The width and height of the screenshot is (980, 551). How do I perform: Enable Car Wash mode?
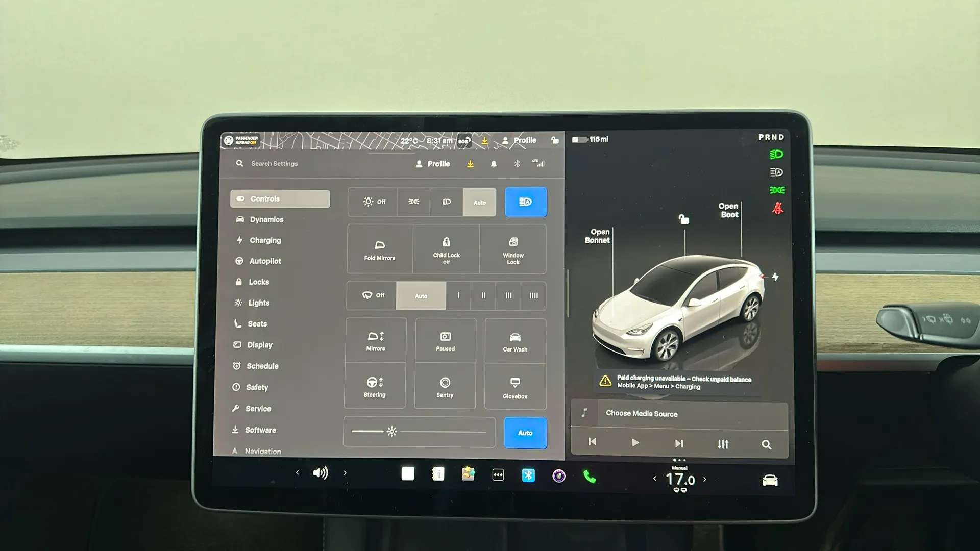pyautogui.click(x=515, y=342)
